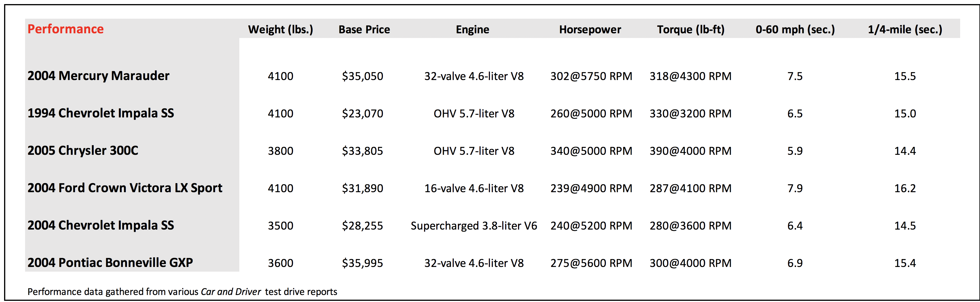Click the 390@4000 RPM torque cell
Screen dimensions: 980x302
coord(690,151)
